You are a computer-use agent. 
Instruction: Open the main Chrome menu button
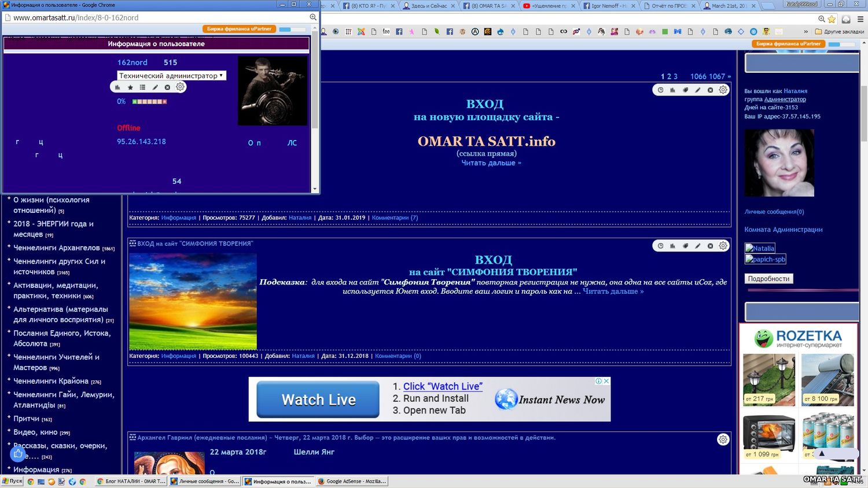(859, 19)
